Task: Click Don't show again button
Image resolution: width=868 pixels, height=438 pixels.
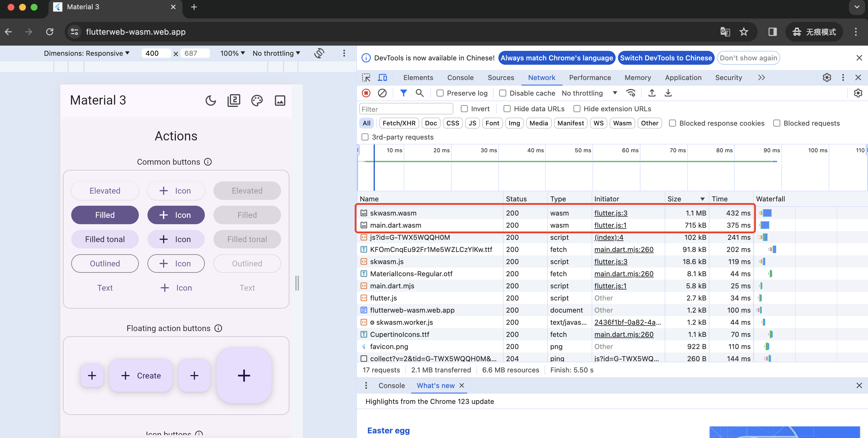Action: [x=748, y=58]
